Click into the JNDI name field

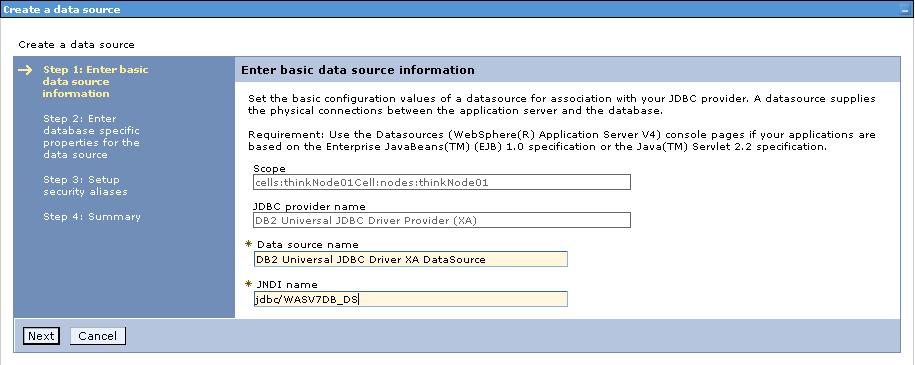(x=410, y=299)
